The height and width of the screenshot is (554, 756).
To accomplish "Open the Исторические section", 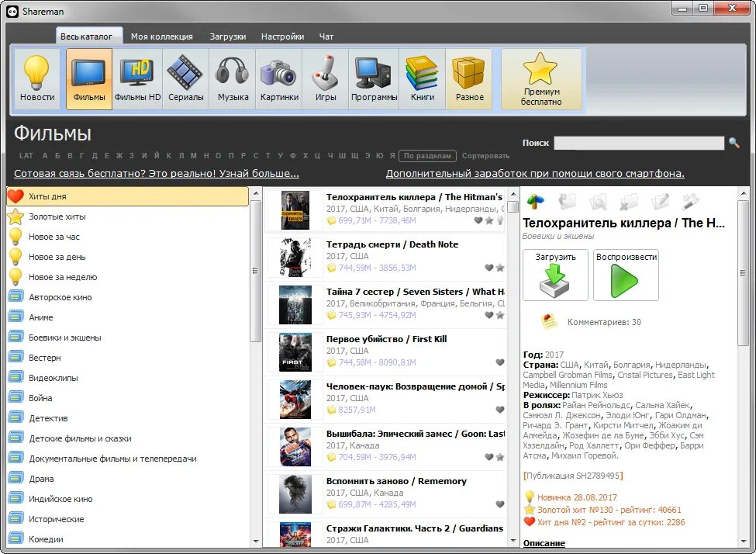I will tap(128, 519).
